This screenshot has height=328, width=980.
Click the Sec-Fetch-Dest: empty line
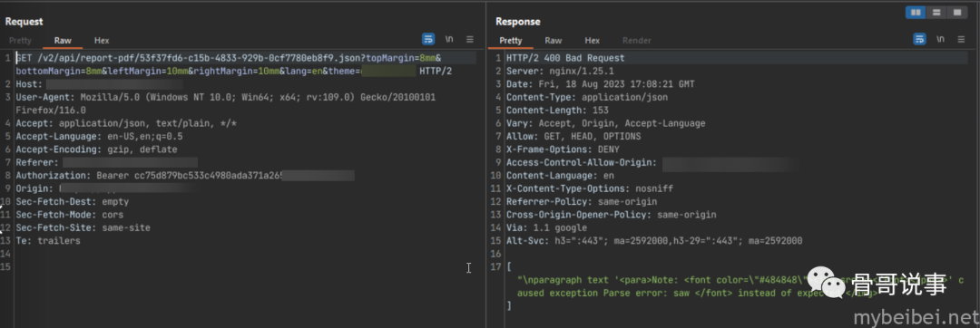pos(72,202)
